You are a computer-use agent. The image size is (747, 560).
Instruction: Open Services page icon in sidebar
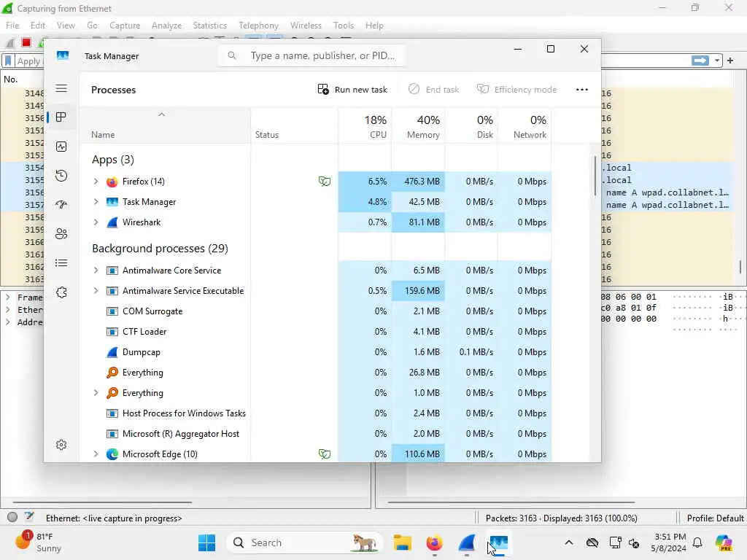tap(61, 292)
